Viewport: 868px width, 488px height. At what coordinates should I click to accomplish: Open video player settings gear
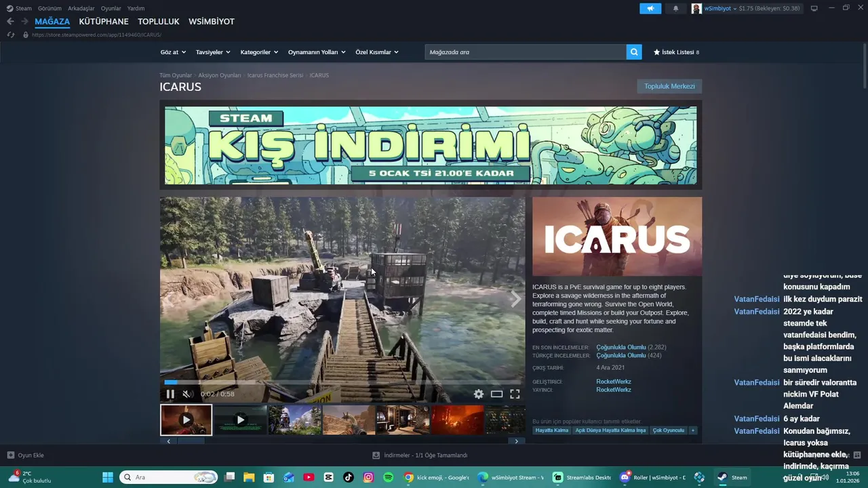click(x=479, y=394)
